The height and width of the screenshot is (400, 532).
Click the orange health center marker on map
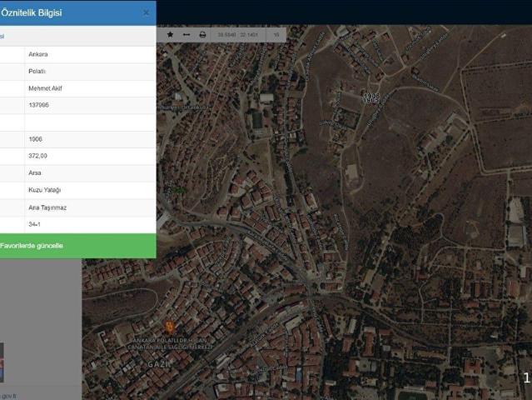tap(170, 327)
